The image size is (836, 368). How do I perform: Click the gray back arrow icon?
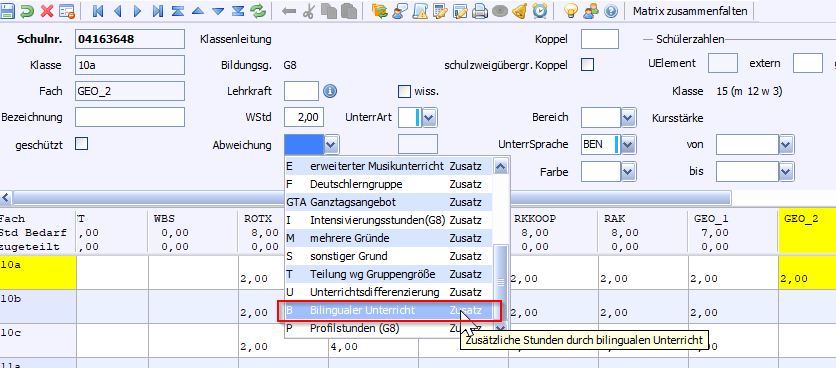pos(288,11)
